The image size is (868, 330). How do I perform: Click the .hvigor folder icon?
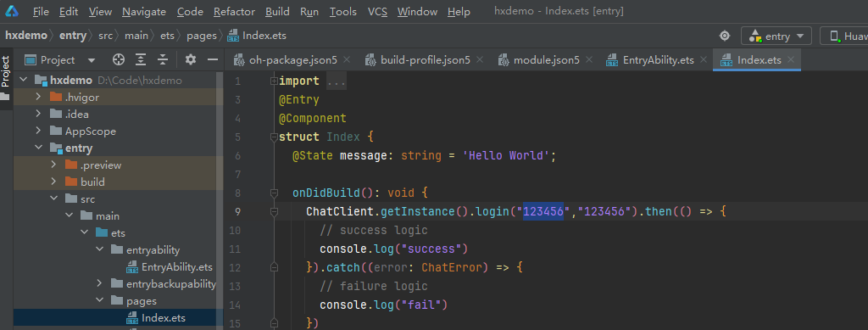tap(56, 98)
